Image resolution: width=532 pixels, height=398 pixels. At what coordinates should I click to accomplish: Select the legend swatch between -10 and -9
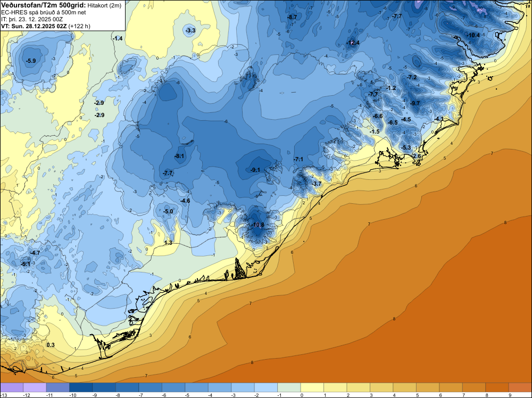[x=81, y=387]
